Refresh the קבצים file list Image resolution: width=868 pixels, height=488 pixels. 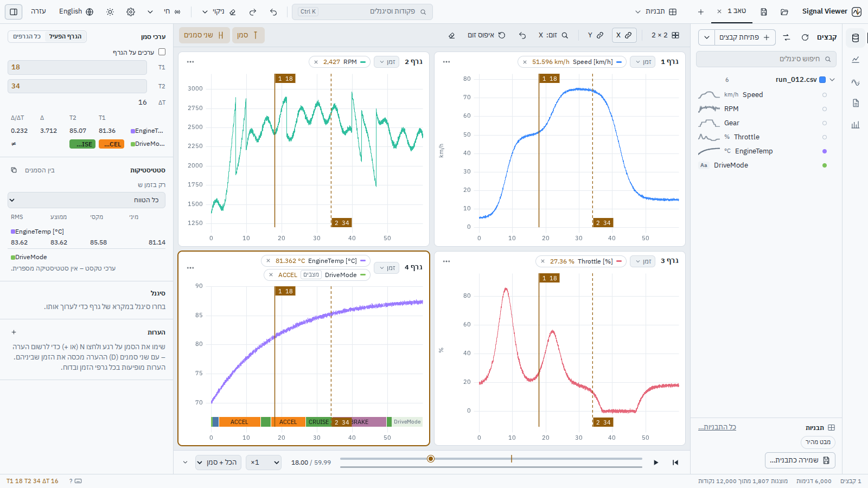pyautogui.click(x=805, y=37)
